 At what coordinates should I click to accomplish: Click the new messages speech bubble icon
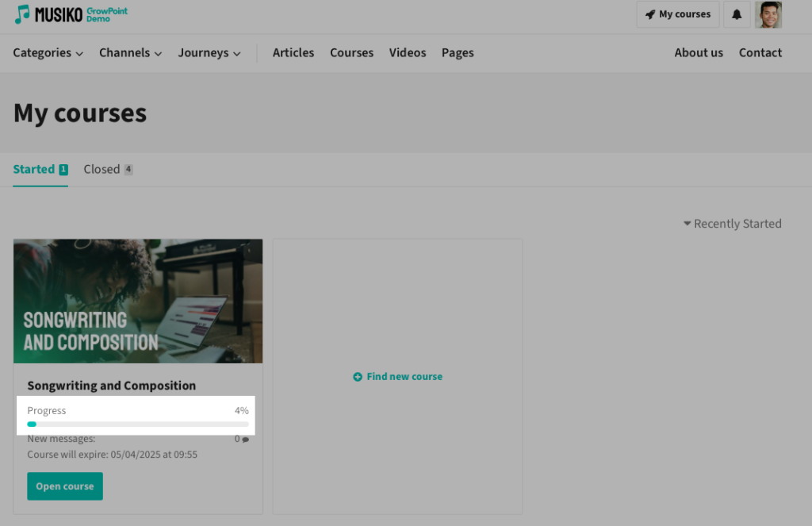[245, 440]
